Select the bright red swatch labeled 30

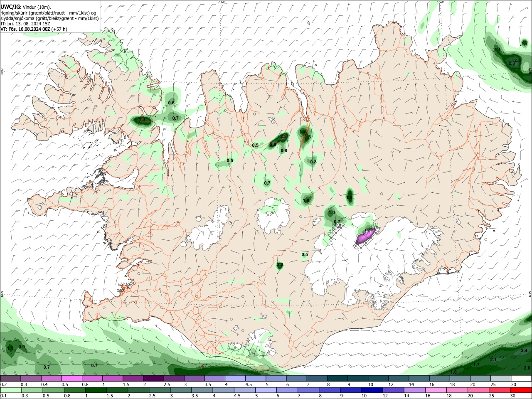[x=521, y=390]
